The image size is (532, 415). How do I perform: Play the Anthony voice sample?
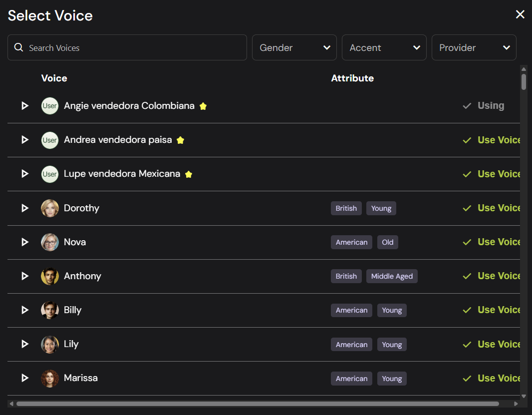(x=25, y=276)
